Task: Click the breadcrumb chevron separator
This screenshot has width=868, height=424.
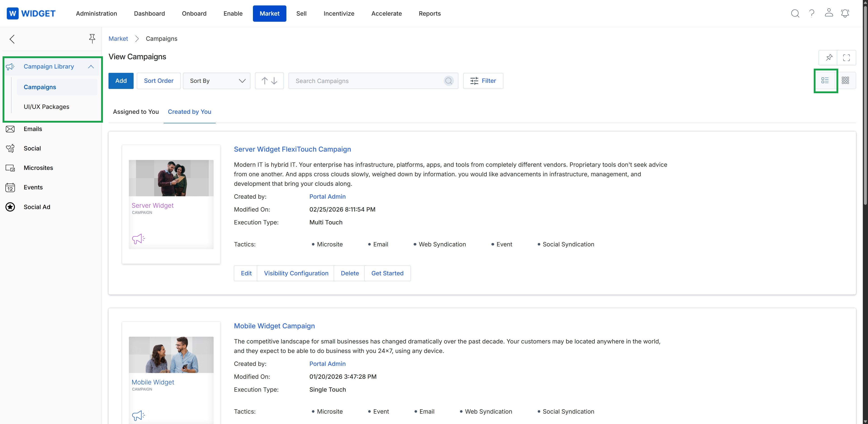Action: 137,39
